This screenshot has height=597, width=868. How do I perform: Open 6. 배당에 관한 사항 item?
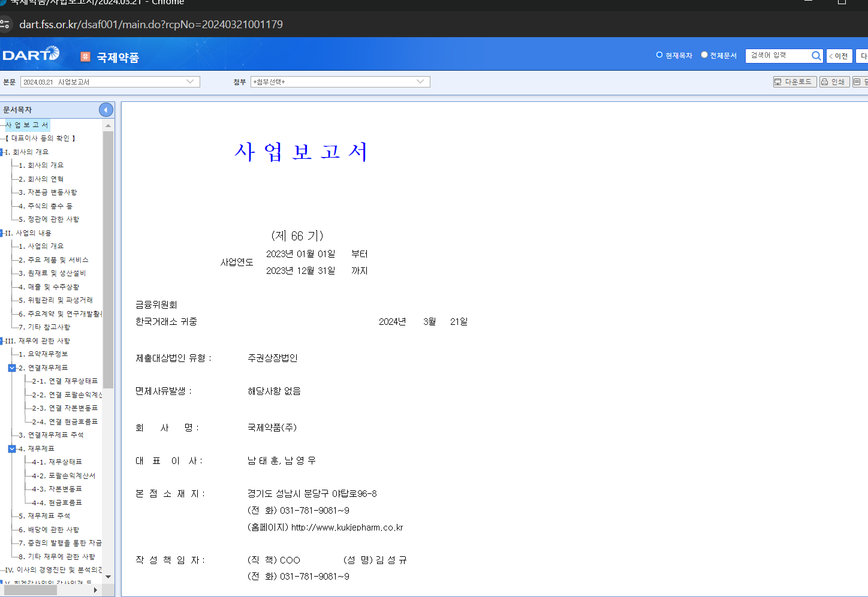point(49,530)
